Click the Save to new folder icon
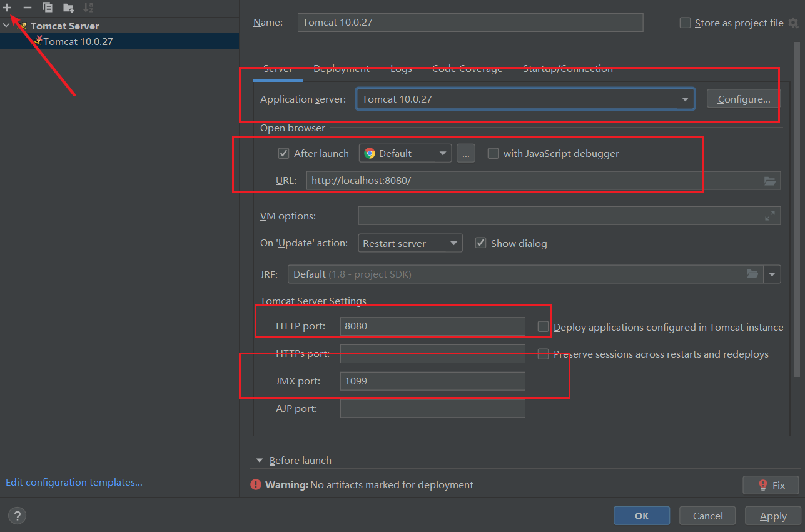 tap(69, 8)
